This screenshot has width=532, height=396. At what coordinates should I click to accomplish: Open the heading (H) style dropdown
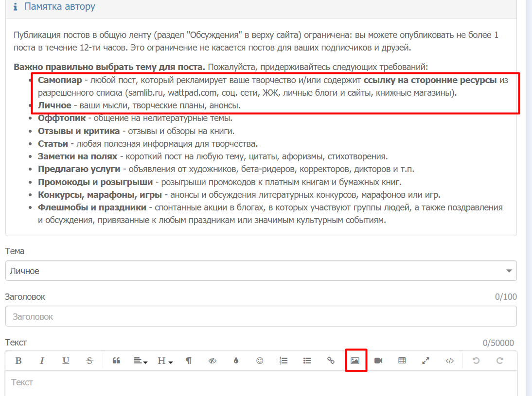point(165,361)
